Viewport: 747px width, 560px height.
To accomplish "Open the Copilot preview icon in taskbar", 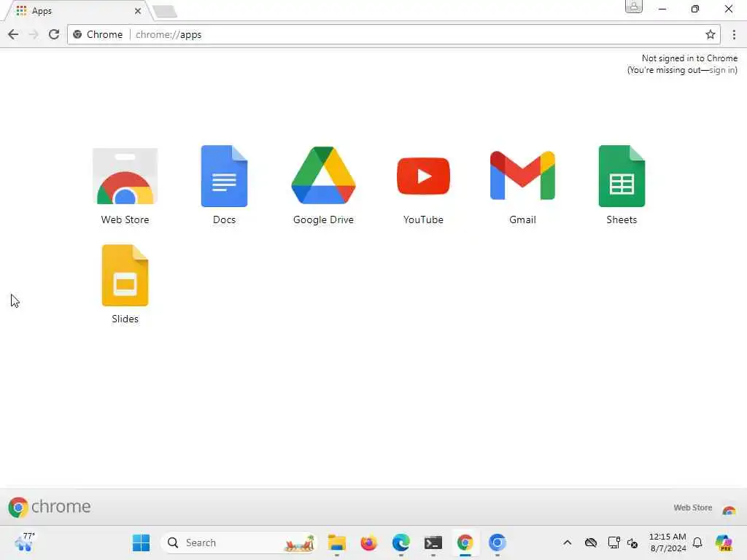I will click(x=724, y=542).
